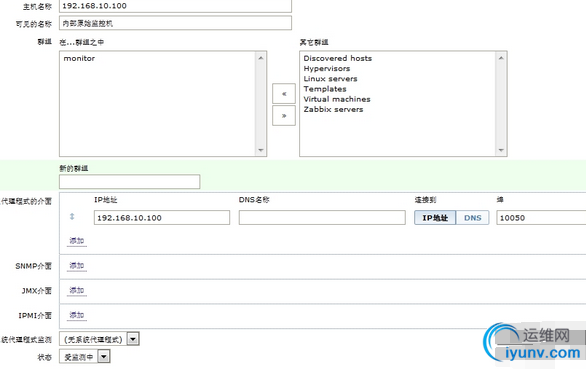This screenshot has width=586, height=369.
Task: Choose DNS connect-to option
Action: [x=472, y=218]
